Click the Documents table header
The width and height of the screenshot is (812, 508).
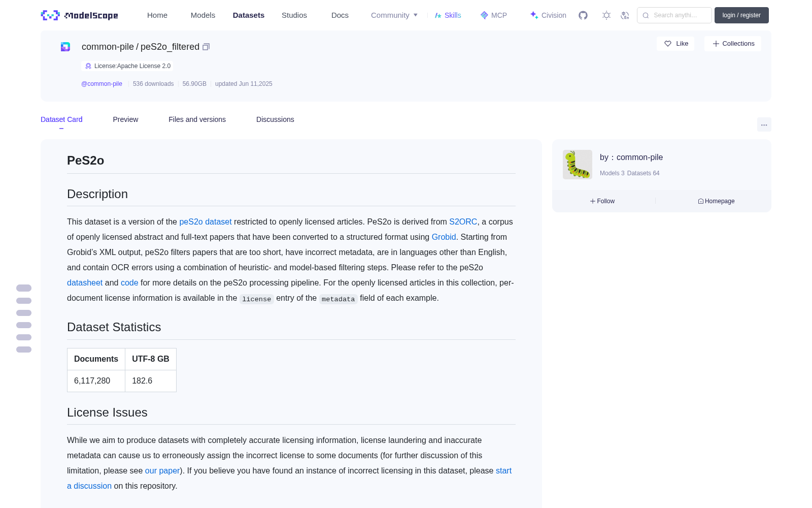(x=96, y=359)
